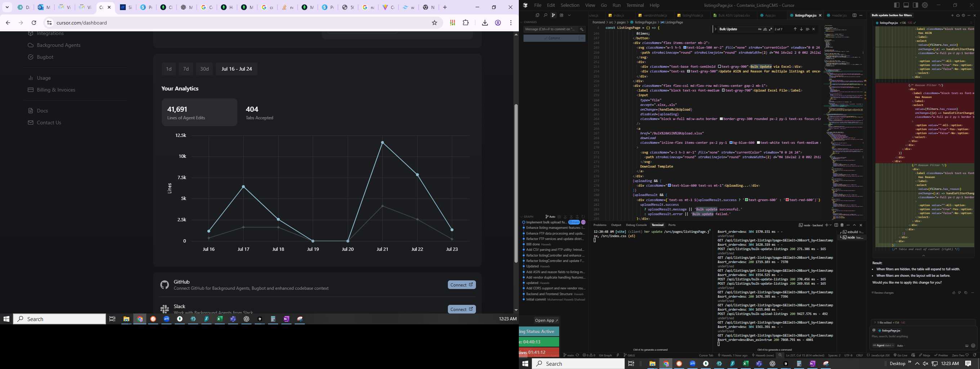Switch to Output panel tab
The height and width of the screenshot is (369, 980).
(616, 225)
